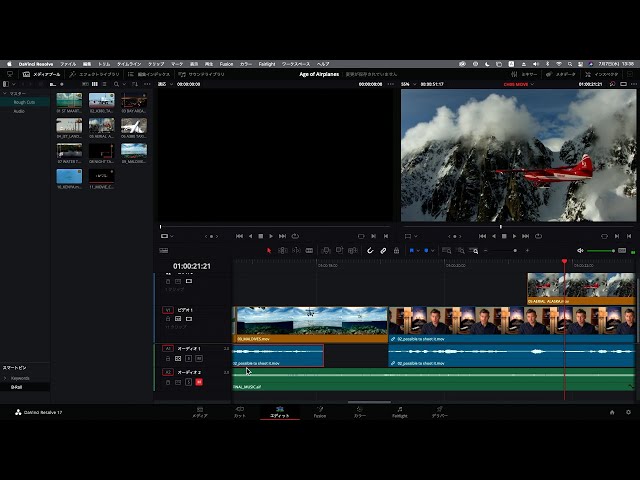Open project settings gear icon
Viewport: 640px width, 480px height.
tap(628, 412)
